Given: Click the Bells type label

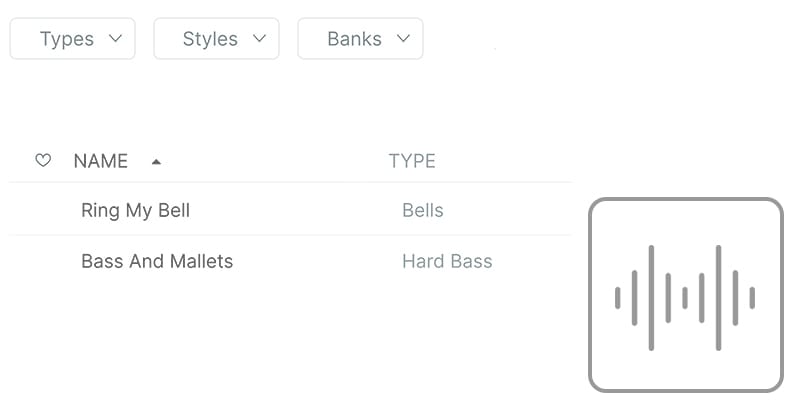Looking at the screenshot, I should [422, 210].
